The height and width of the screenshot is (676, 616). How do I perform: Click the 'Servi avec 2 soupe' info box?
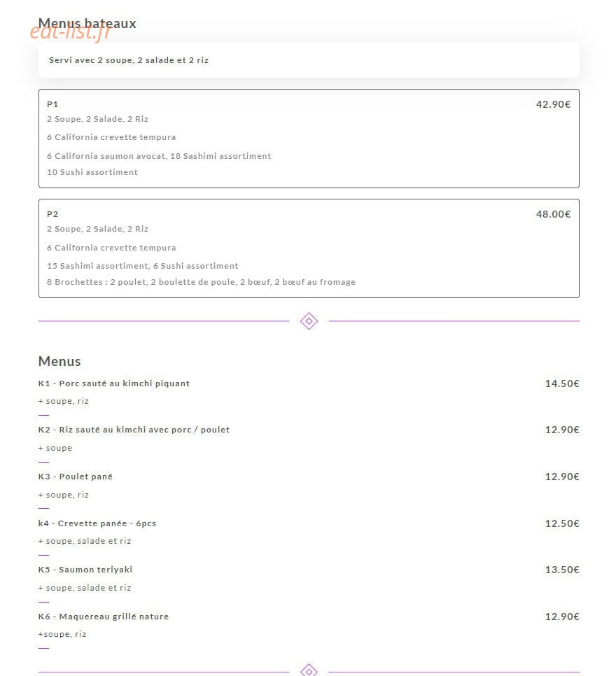pos(309,60)
